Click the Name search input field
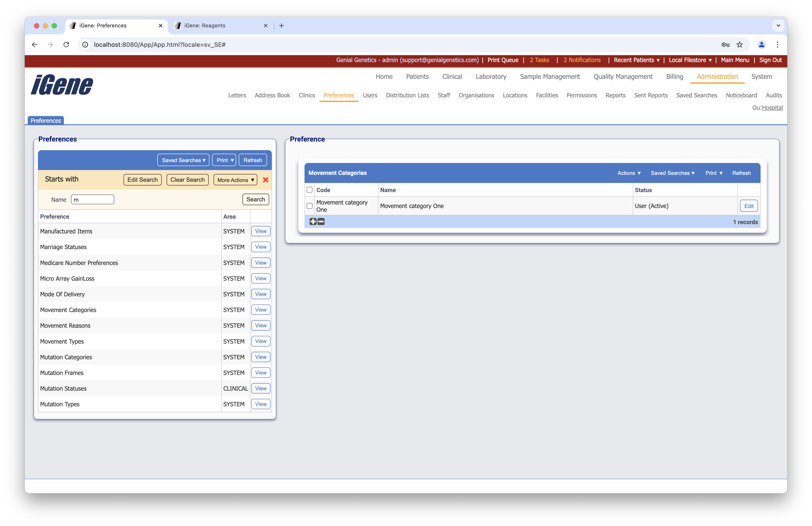Image resolution: width=812 pixels, height=526 pixels. 92,200
